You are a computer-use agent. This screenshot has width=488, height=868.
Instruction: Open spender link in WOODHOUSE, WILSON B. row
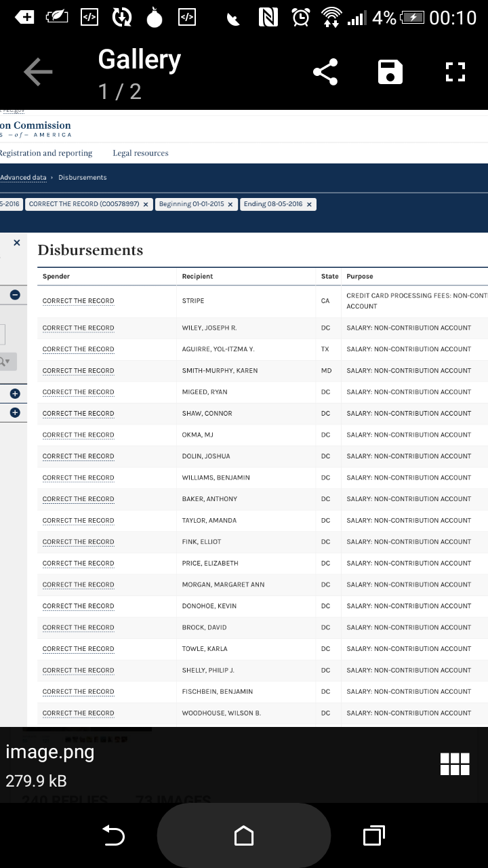[78, 713]
